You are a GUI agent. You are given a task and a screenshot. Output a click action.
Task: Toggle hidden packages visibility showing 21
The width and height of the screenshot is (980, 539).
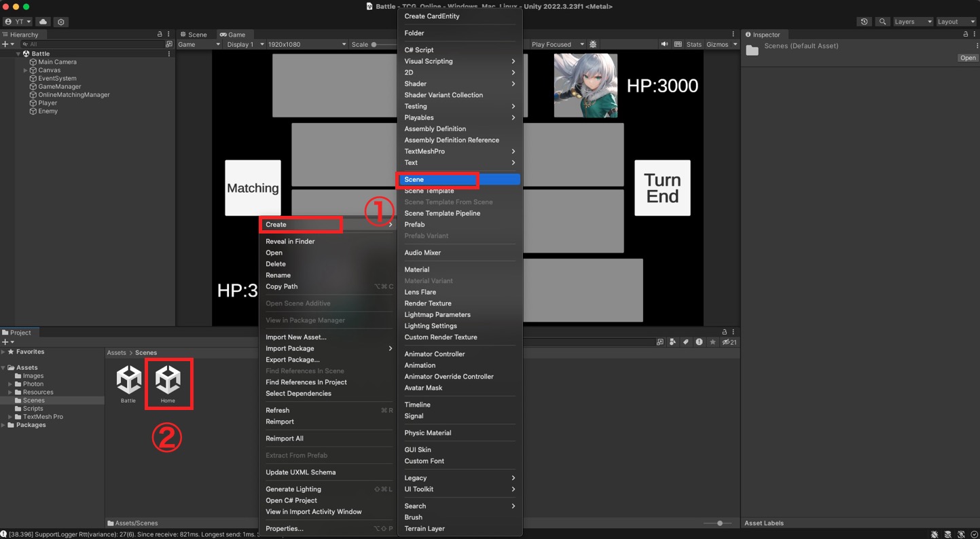coord(729,342)
